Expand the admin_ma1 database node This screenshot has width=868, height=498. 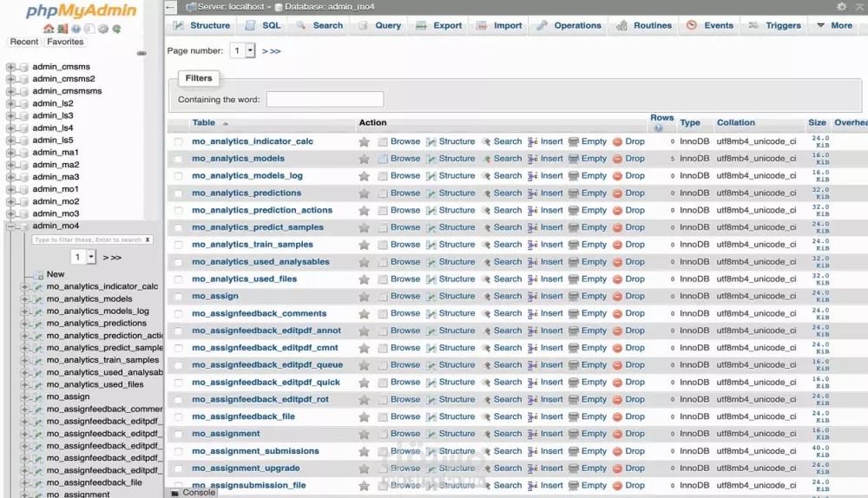point(10,153)
